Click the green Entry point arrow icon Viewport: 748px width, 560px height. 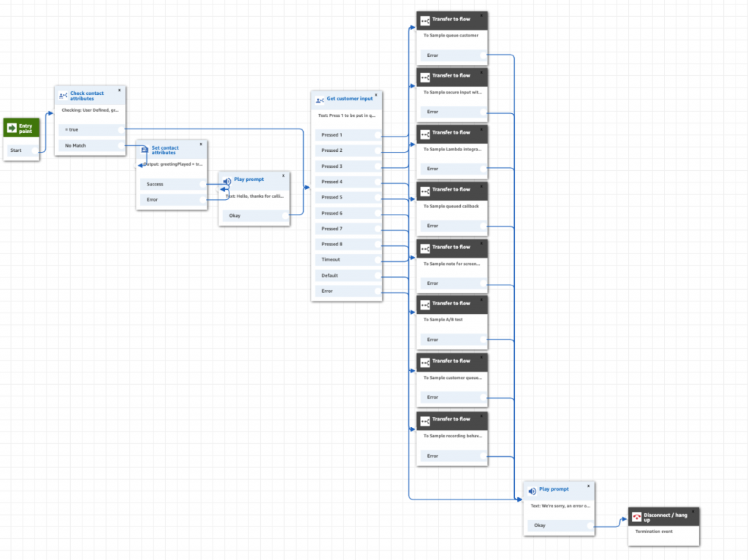[12, 129]
